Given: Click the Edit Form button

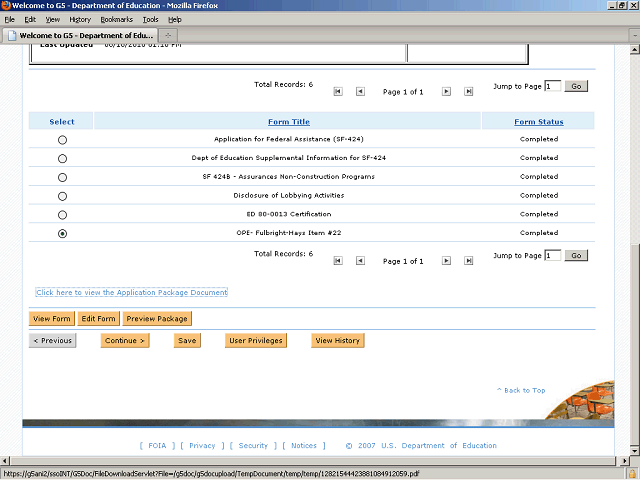Looking at the screenshot, I should pos(98,319).
